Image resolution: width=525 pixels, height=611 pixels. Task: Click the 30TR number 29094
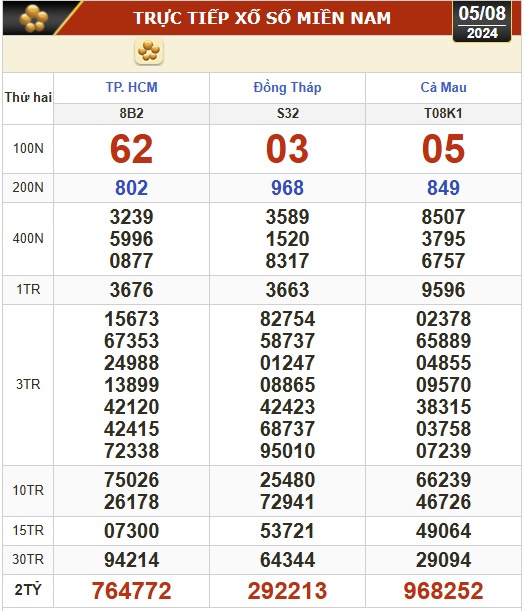point(444,560)
